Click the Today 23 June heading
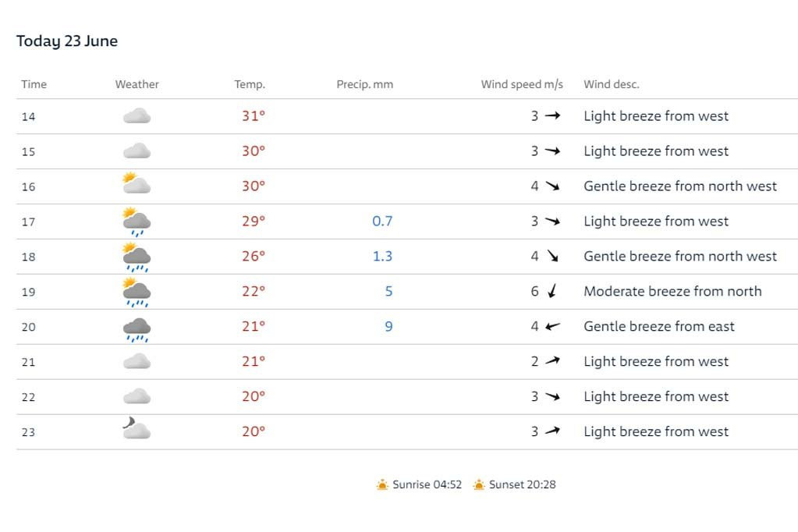Viewport: 798px width, 532px height. pyautogui.click(x=67, y=41)
